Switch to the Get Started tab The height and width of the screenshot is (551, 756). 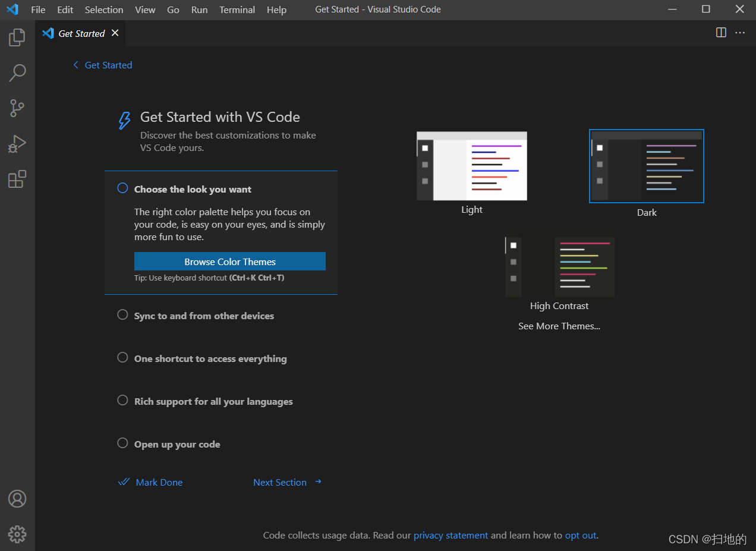[81, 33]
